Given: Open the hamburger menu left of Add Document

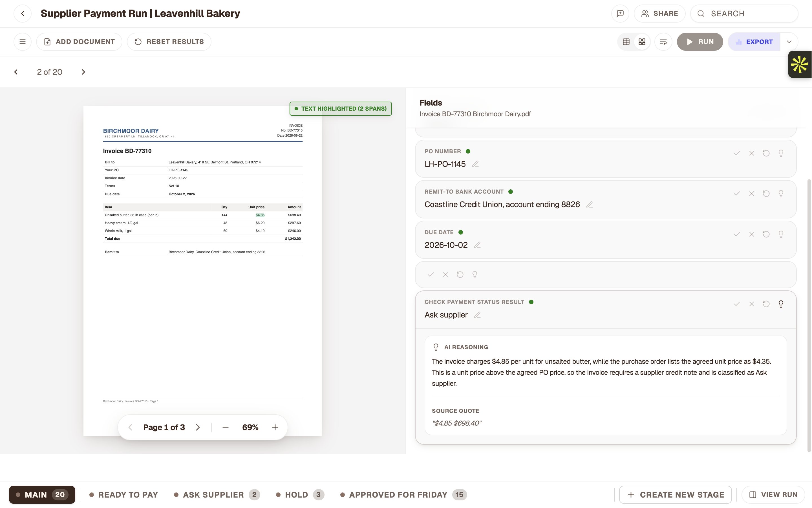Looking at the screenshot, I should click(23, 42).
